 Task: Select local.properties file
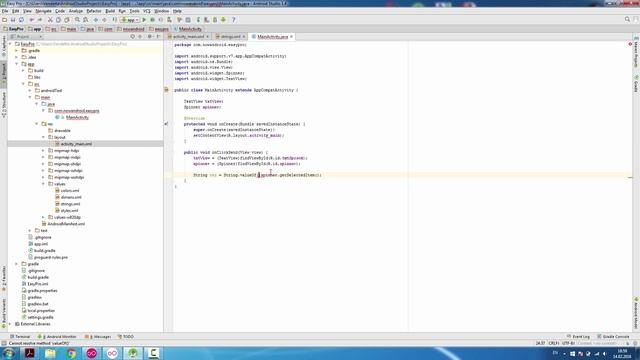41,311
